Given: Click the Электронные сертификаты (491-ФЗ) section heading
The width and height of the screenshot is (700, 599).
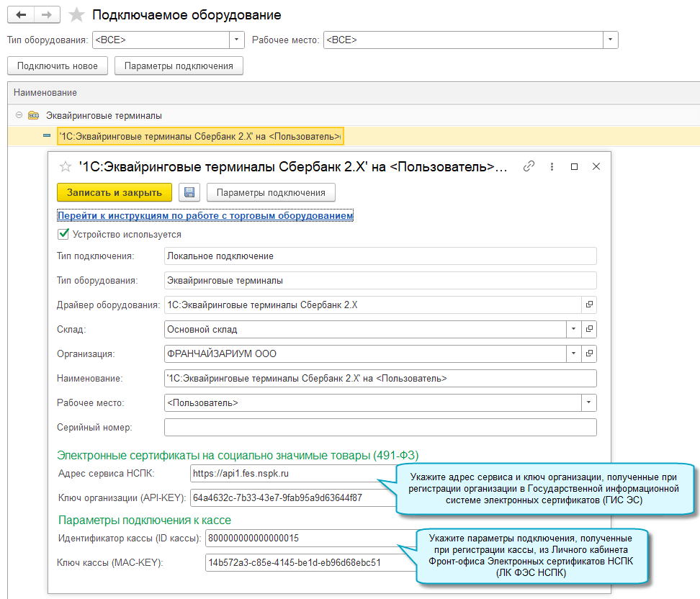Looking at the screenshot, I should point(238,455).
